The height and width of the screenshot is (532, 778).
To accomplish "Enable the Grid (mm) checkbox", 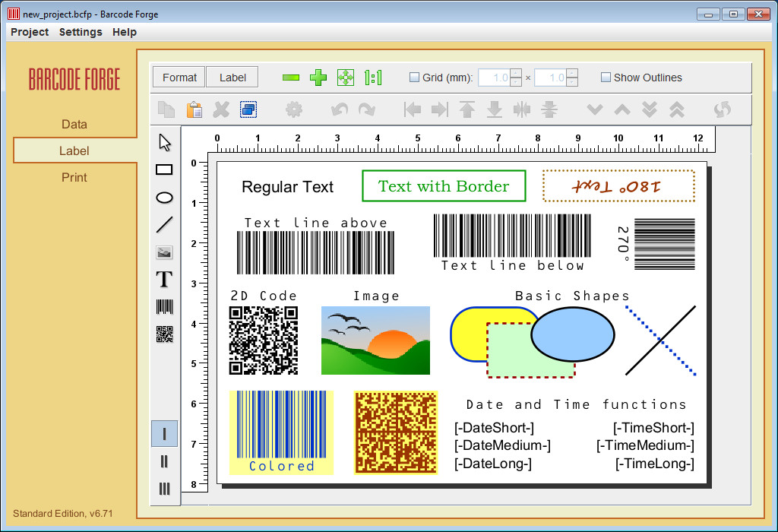I will [x=414, y=78].
